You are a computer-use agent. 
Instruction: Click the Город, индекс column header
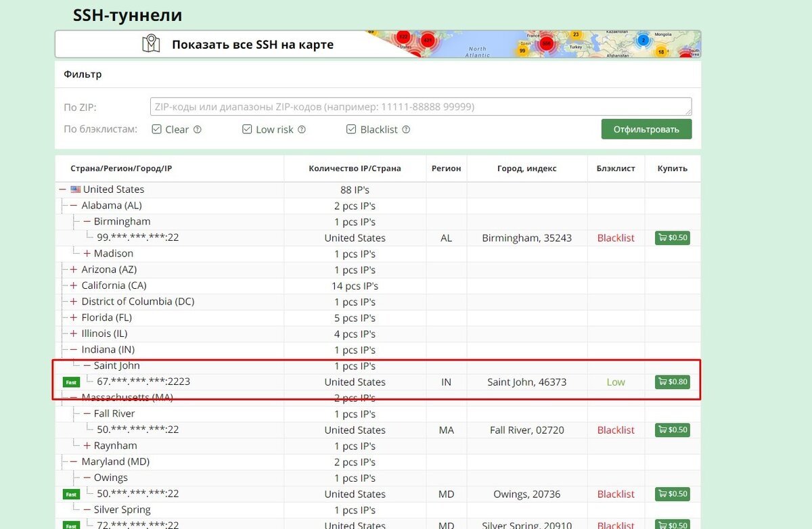pos(527,168)
